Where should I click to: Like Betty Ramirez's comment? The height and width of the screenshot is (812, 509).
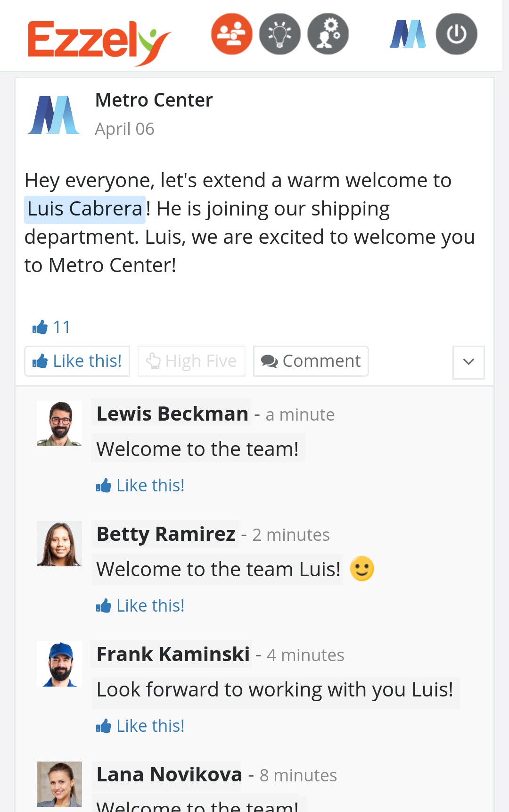click(140, 605)
